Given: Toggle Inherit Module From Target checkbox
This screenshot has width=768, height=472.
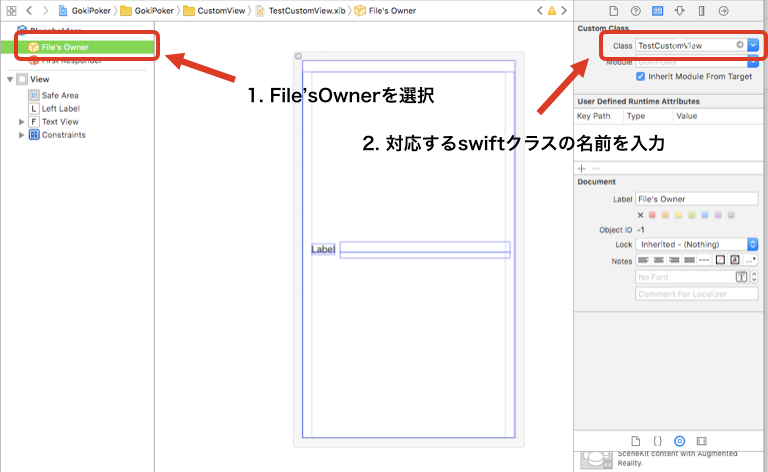Looking at the screenshot, I should [640, 76].
